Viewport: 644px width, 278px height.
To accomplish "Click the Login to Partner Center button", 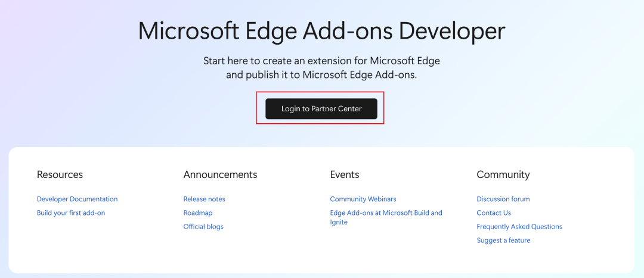I will click(321, 109).
